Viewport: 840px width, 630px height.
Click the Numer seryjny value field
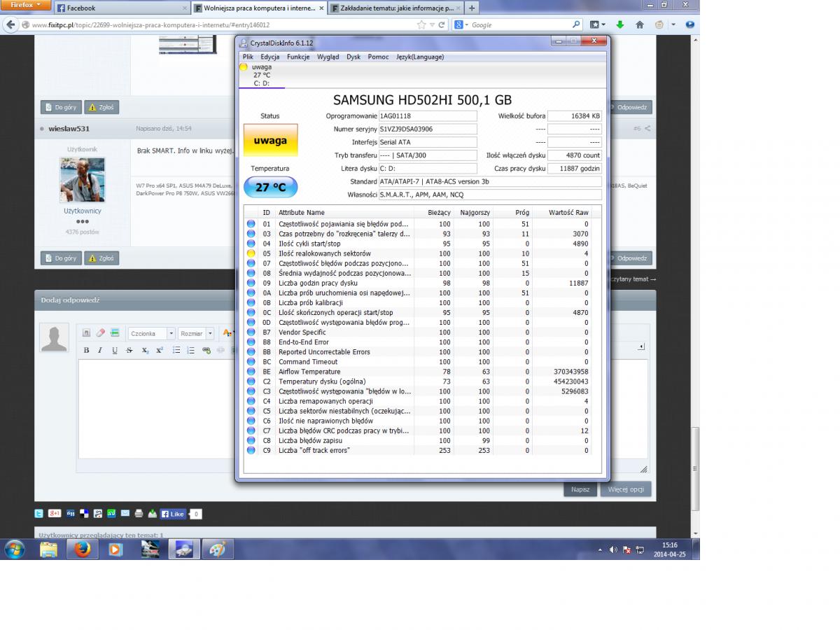428,129
